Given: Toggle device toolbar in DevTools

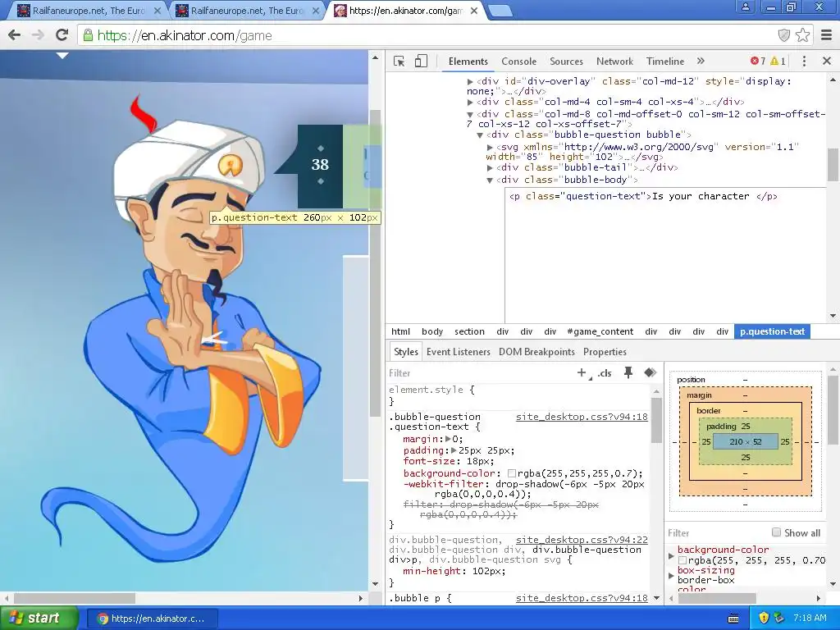Looking at the screenshot, I should click(x=421, y=61).
